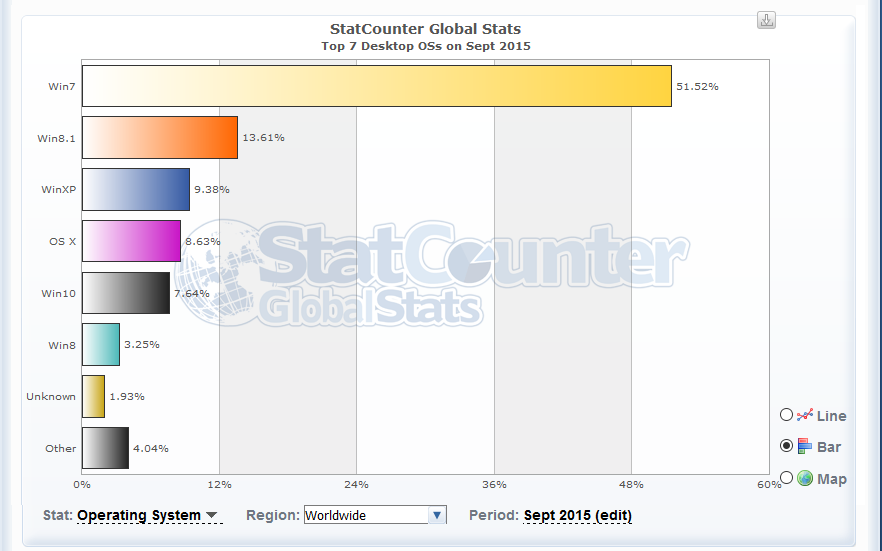Click the OS X magenta bar

coord(131,241)
